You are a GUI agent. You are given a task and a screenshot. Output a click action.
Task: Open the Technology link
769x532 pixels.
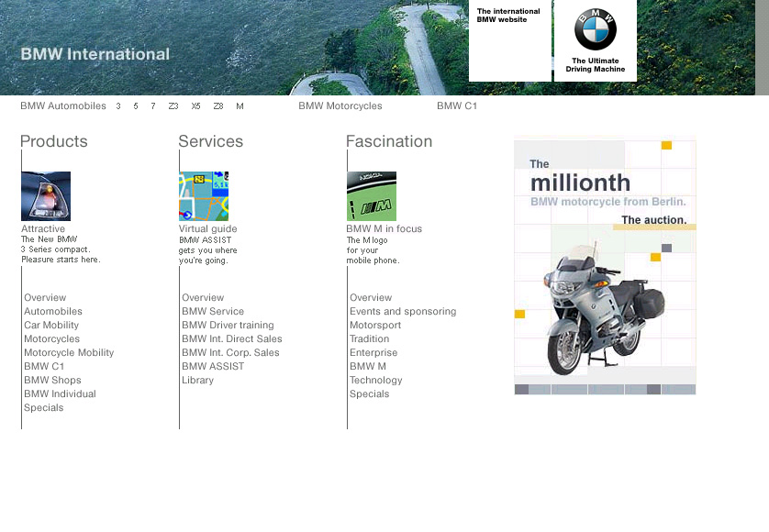point(375,380)
